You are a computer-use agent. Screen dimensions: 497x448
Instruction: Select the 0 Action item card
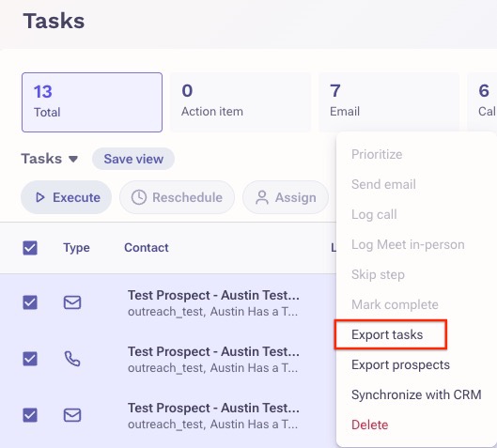coord(241,102)
